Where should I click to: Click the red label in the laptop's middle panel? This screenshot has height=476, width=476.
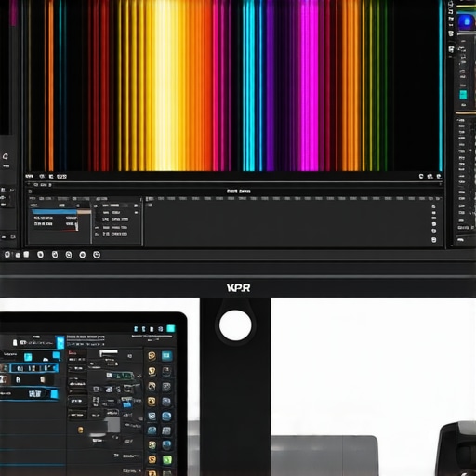73,352
